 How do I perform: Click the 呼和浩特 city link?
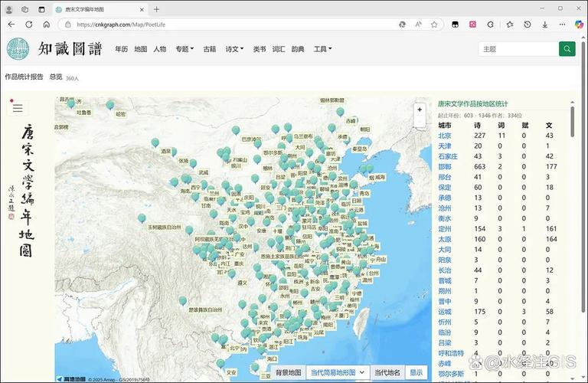[x=451, y=353]
